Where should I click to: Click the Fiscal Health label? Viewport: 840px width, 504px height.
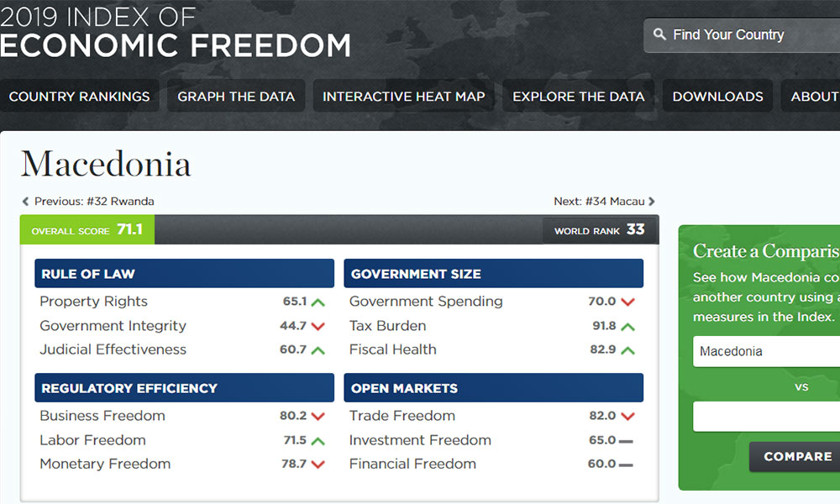point(392,349)
